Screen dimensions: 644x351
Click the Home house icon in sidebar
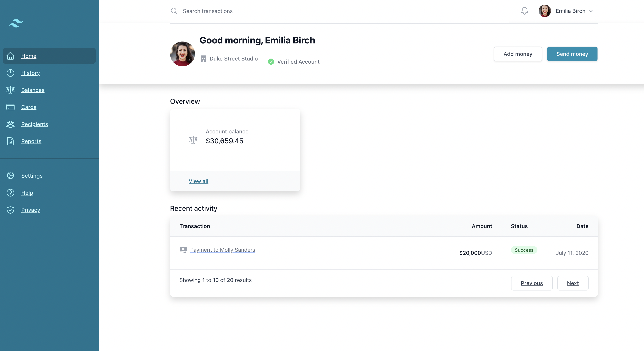(x=10, y=56)
